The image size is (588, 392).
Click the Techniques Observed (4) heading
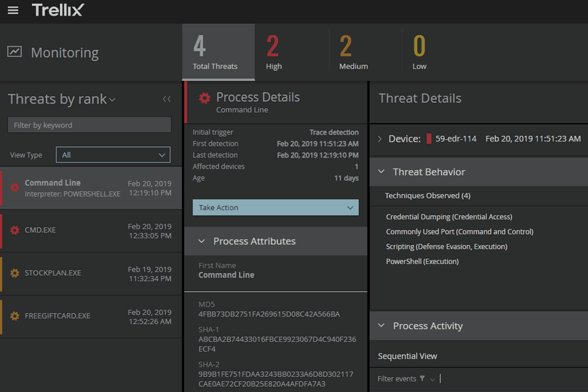[x=428, y=195]
